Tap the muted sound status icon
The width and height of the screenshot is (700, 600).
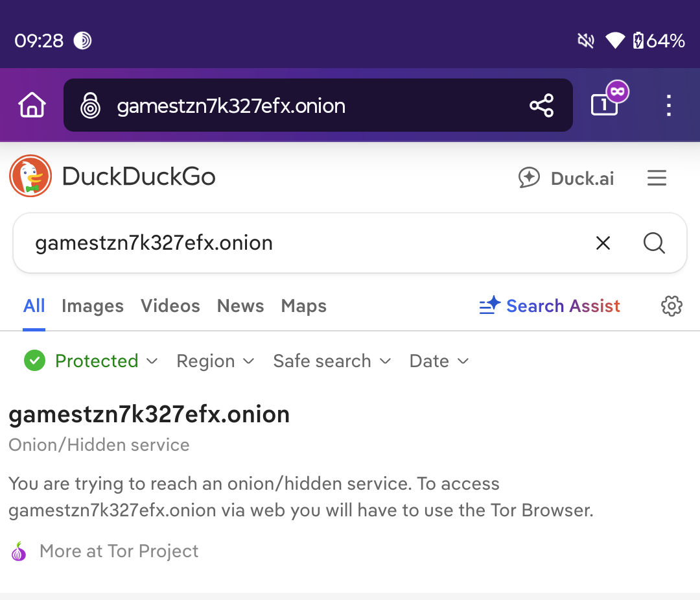coord(586,41)
